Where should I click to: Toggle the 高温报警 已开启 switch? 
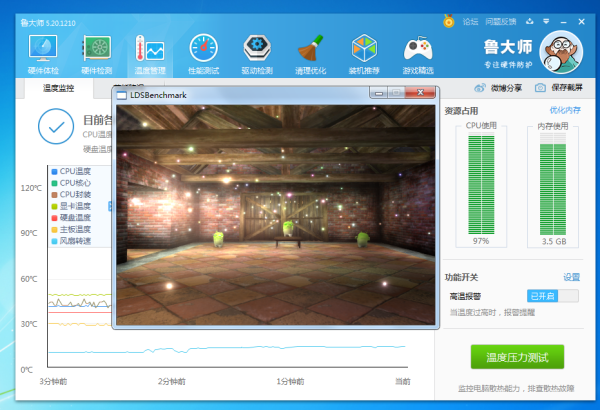point(553,296)
